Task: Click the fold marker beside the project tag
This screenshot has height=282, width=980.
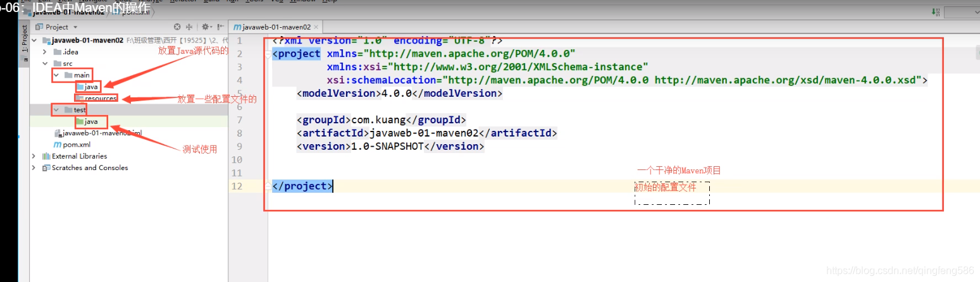Action: point(270,54)
